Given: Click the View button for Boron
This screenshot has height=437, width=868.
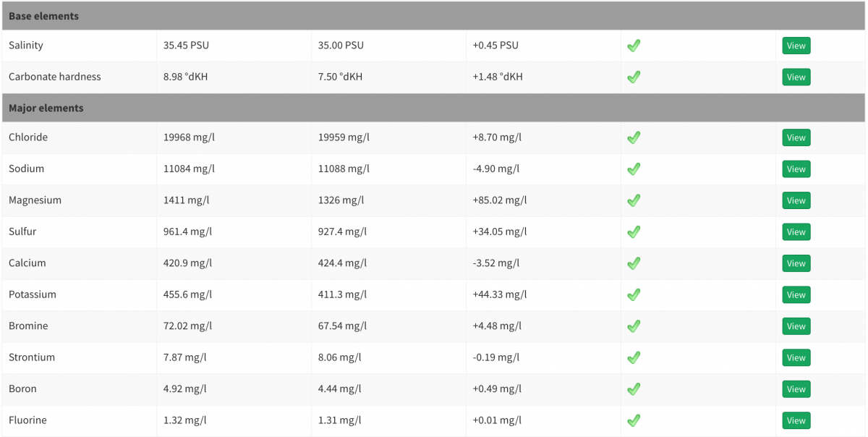Looking at the screenshot, I should coord(796,389).
